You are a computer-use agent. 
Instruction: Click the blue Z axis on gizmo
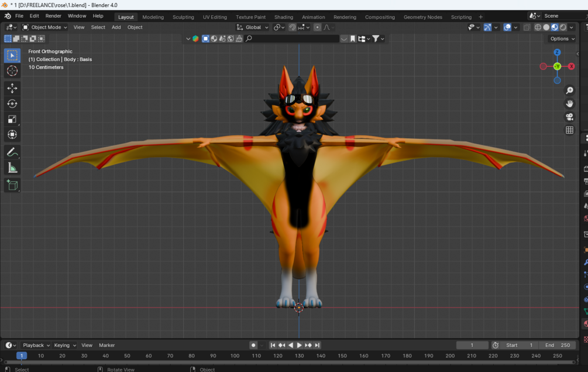(557, 52)
